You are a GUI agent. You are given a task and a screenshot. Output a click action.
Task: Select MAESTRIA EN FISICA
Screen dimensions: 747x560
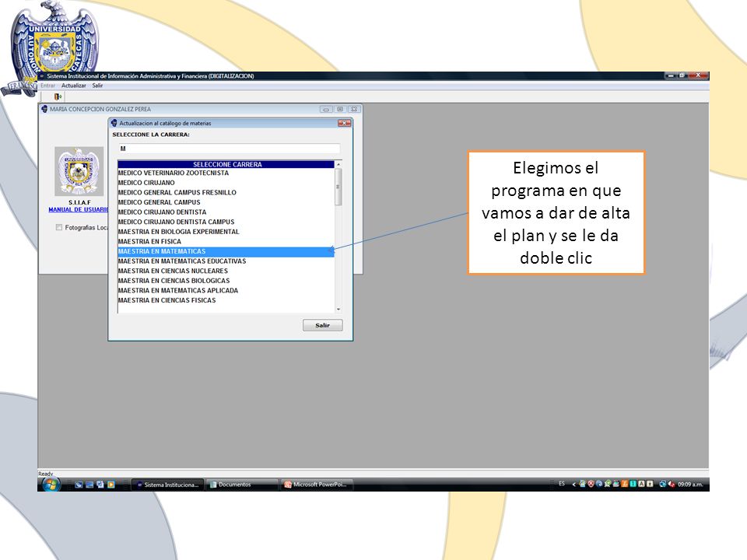point(226,241)
